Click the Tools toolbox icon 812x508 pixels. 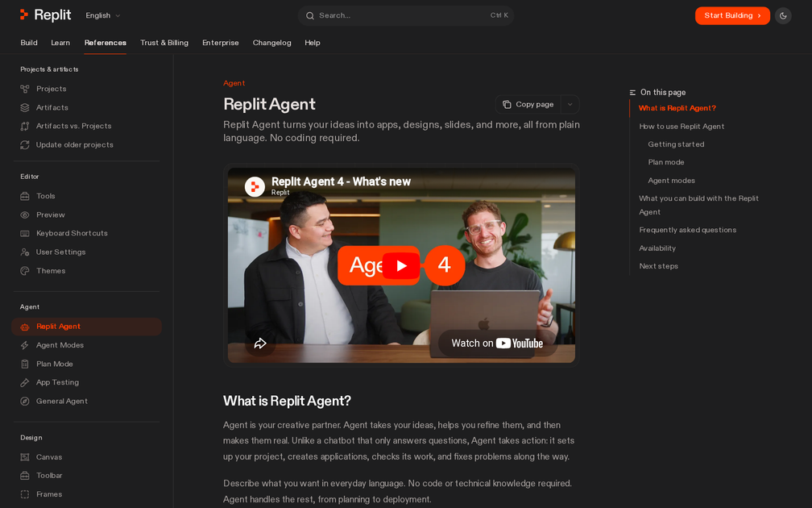pos(24,197)
